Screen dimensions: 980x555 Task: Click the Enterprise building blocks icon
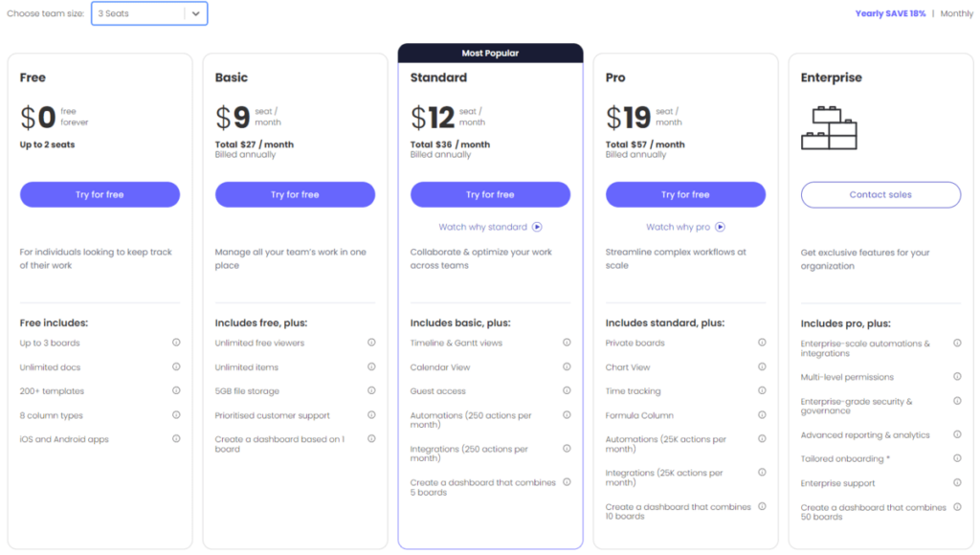829,128
